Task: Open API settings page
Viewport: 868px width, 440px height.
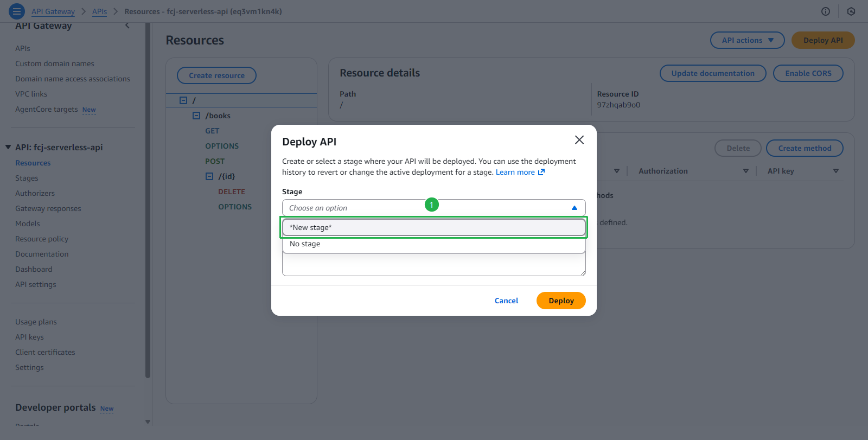Action: point(36,284)
